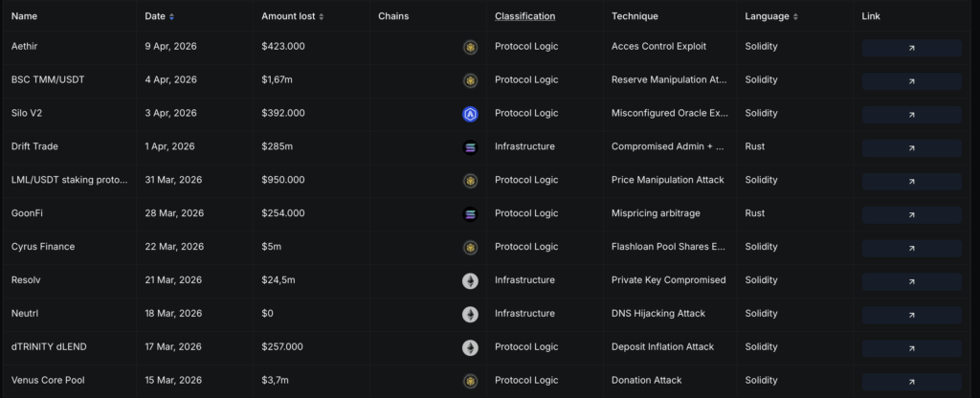
Task: Sort the table by Date column
Action: 159,16
